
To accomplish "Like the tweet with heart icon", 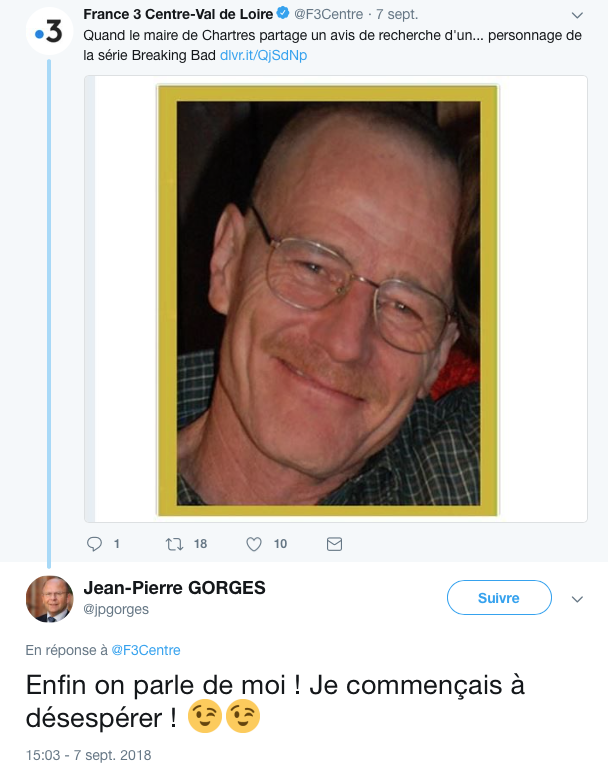I will pos(254,544).
